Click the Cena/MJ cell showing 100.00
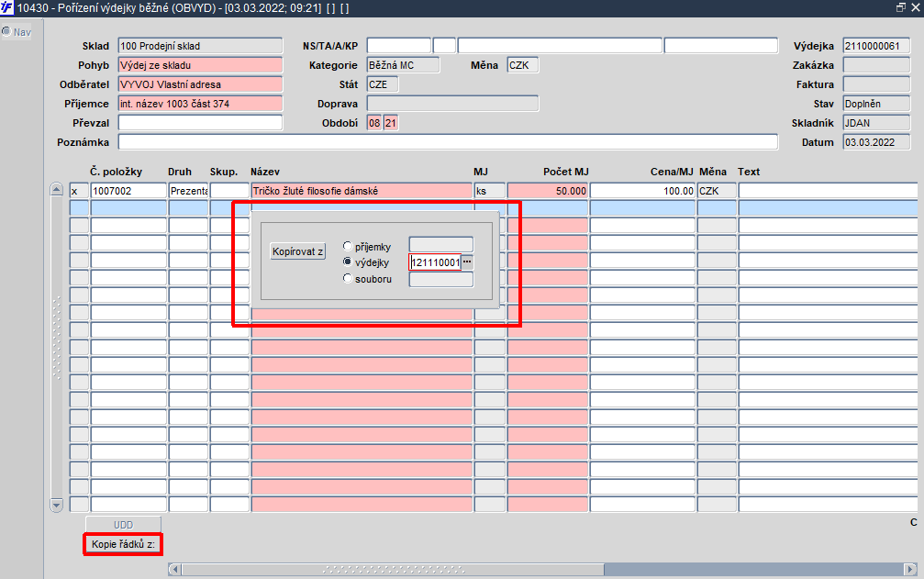The image size is (924, 579). pos(643,191)
